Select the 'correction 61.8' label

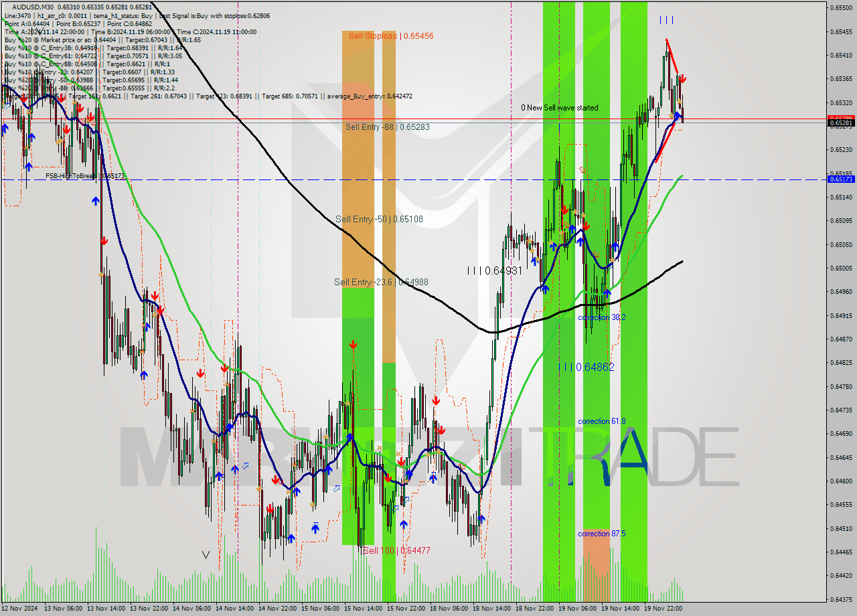pos(602,421)
